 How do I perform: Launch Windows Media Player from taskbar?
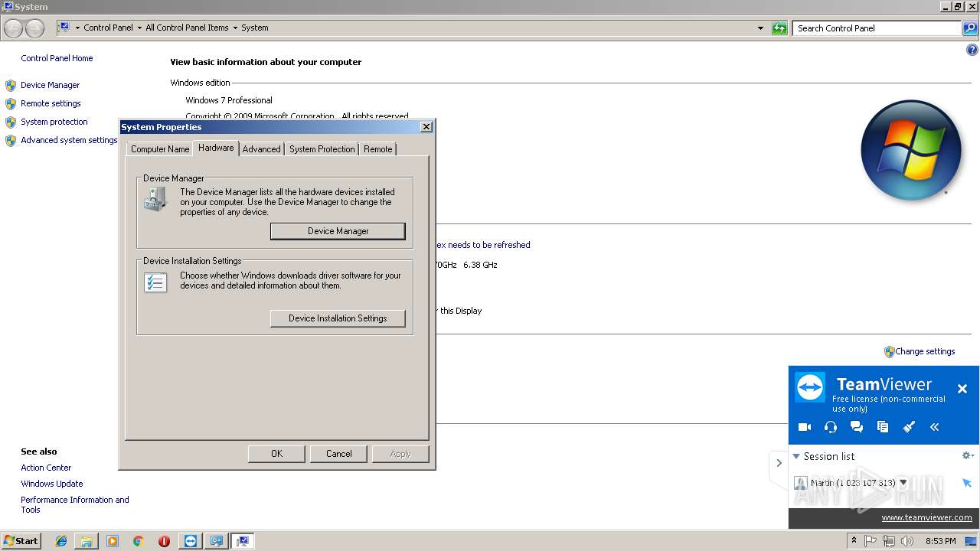[x=113, y=541]
